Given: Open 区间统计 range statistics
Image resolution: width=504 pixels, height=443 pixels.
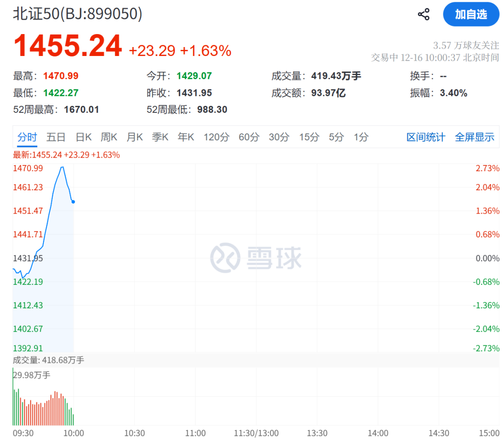Looking at the screenshot, I should (x=426, y=137).
